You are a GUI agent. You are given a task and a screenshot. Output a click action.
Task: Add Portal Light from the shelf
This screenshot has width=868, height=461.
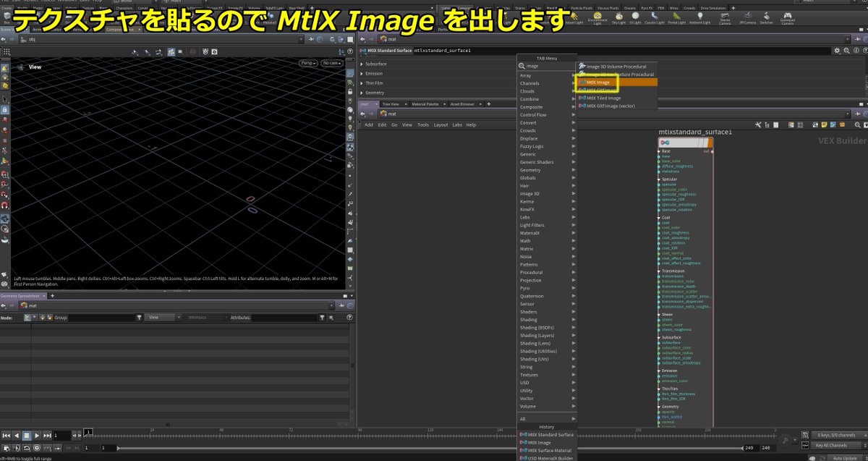point(676,18)
